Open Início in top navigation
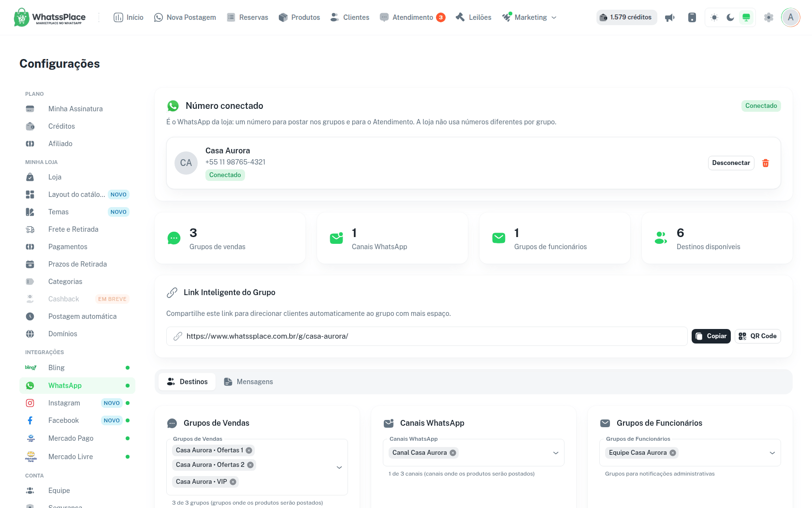Image resolution: width=812 pixels, height=508 pixels. [129, 17]
